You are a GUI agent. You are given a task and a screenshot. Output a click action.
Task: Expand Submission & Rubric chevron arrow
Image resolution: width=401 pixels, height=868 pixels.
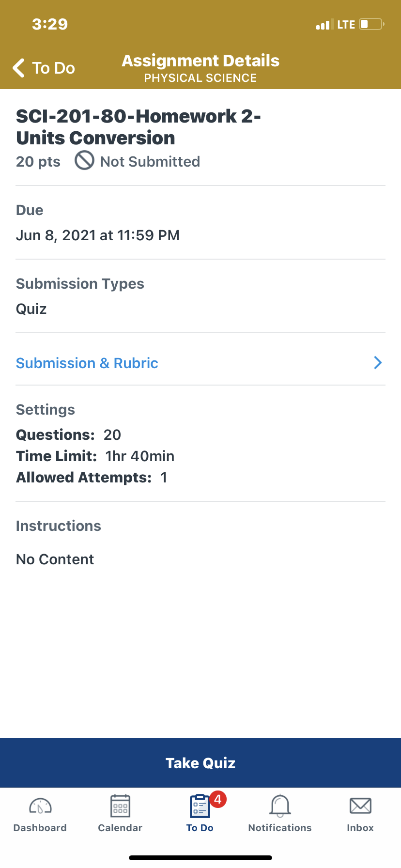pos(378,363)
